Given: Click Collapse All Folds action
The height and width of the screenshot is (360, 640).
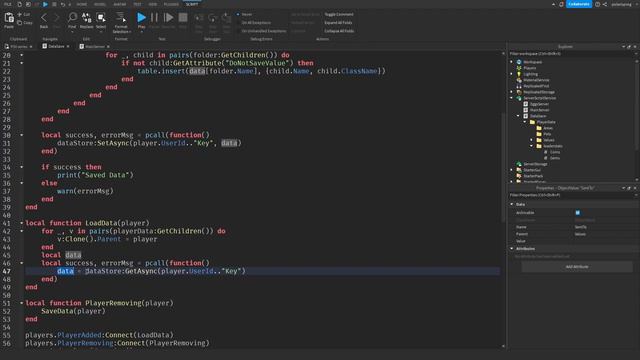Looking at the screenshot, I should [339, 31].
